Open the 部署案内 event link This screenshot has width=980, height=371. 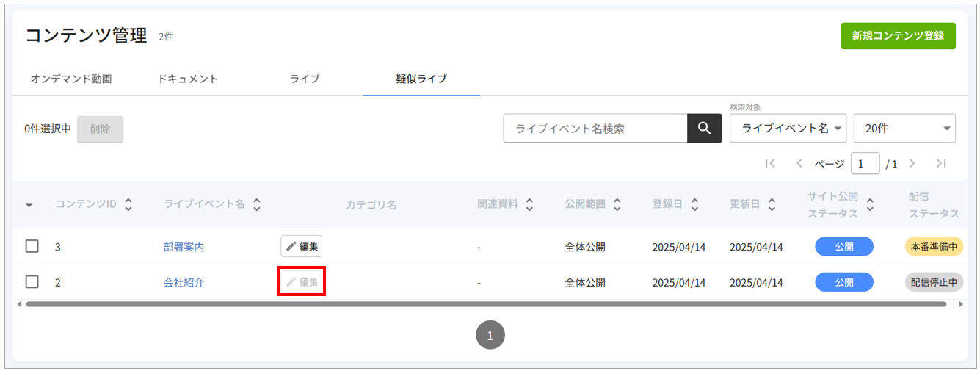[x=184, y=247]
